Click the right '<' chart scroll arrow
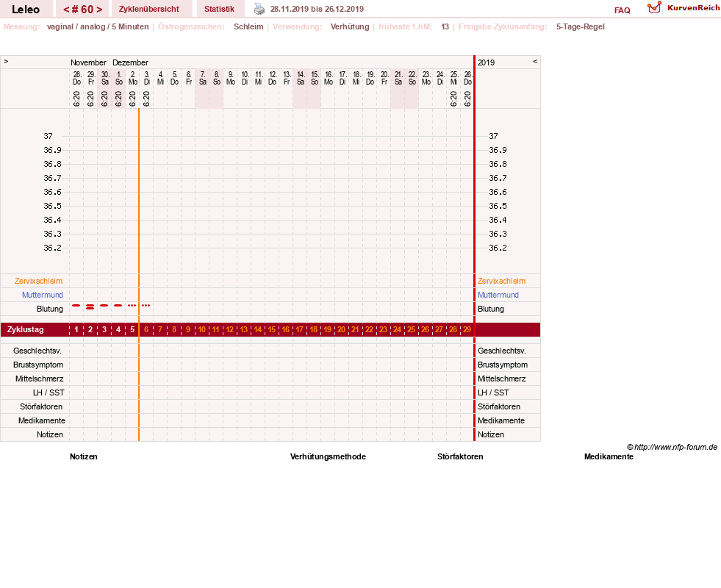Image resolution: width=721 pixels, height=588 pixels. coord(535,61)
